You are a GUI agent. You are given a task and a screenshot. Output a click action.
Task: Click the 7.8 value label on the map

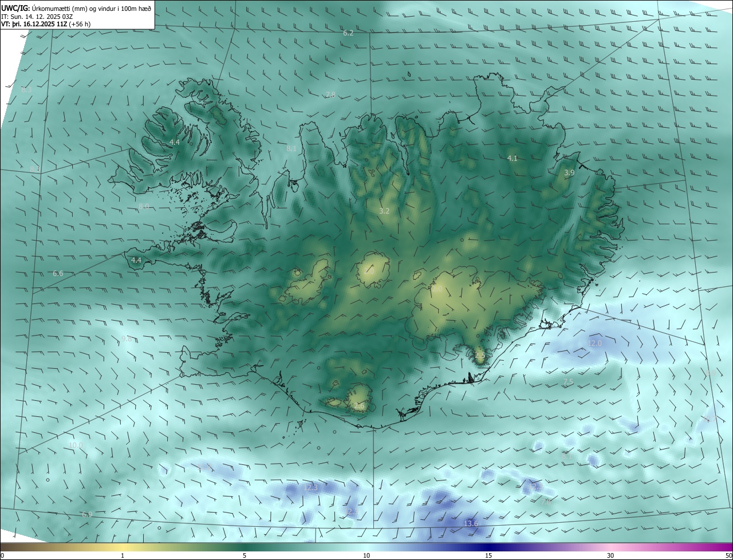pos(330,94)
